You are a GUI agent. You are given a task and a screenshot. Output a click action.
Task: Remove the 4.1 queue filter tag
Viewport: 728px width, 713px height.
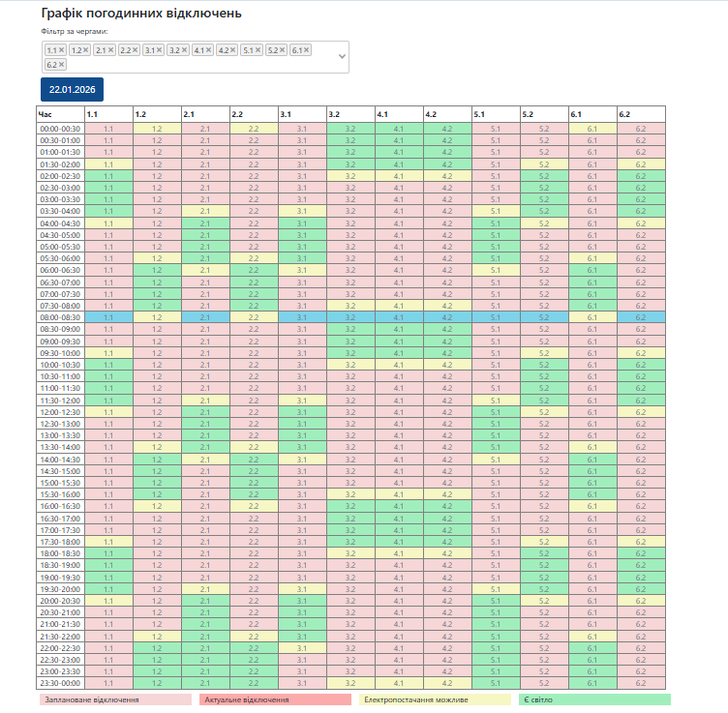coord(210,49)
